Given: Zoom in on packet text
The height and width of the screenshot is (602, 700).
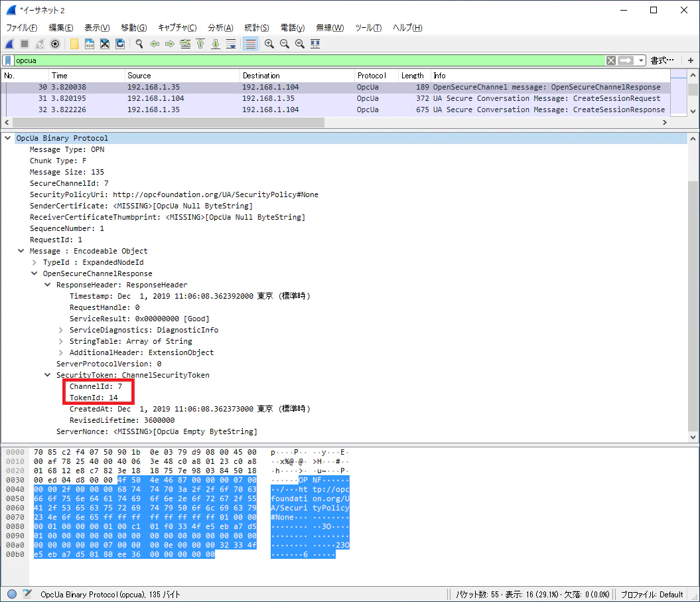Looking at the screenshot, I should (269, 44).
